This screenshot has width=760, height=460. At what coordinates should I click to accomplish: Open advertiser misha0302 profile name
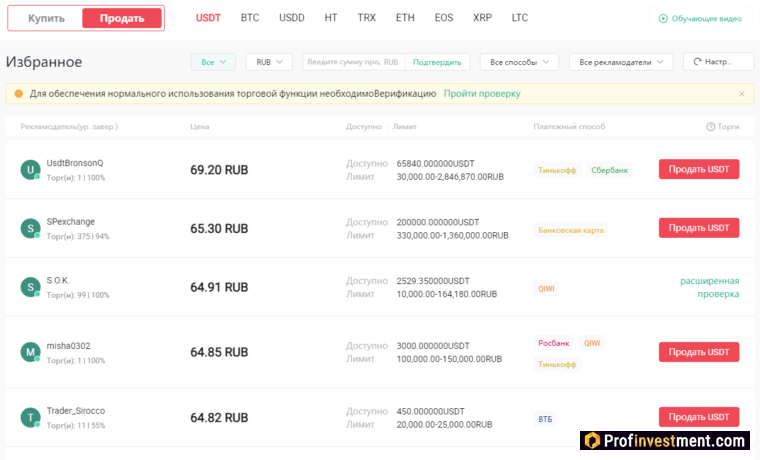(x=68, y=346)
